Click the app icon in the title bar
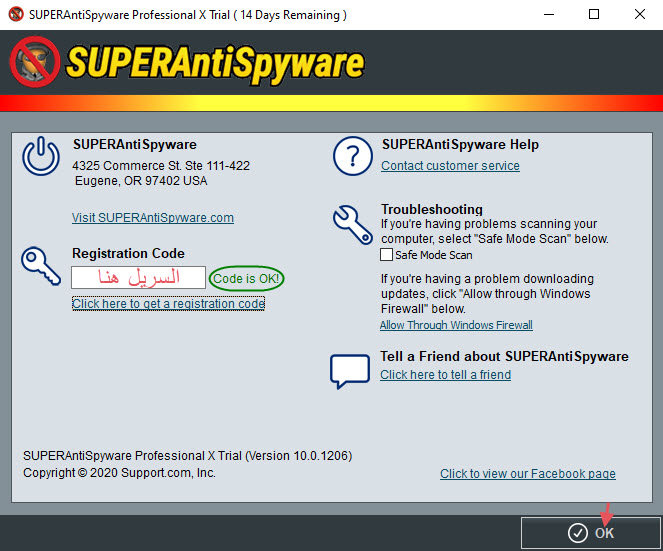The image size is (663, 551). [x=16, y=14]
